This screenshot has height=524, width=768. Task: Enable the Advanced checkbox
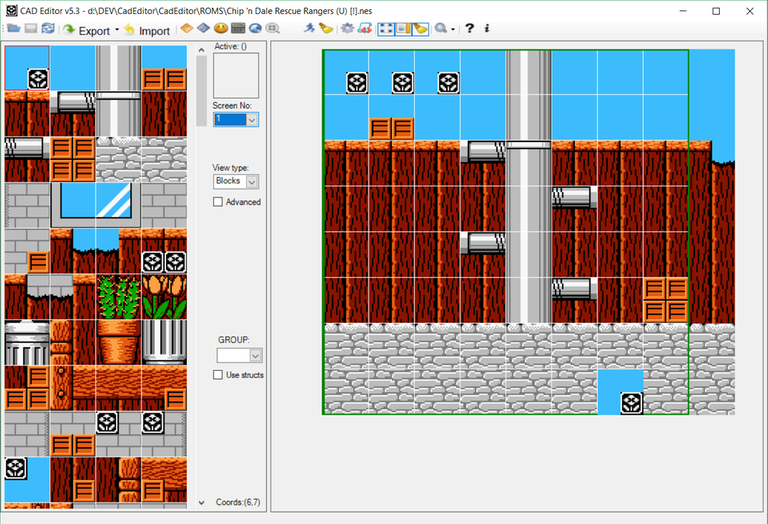click(219, 202)
